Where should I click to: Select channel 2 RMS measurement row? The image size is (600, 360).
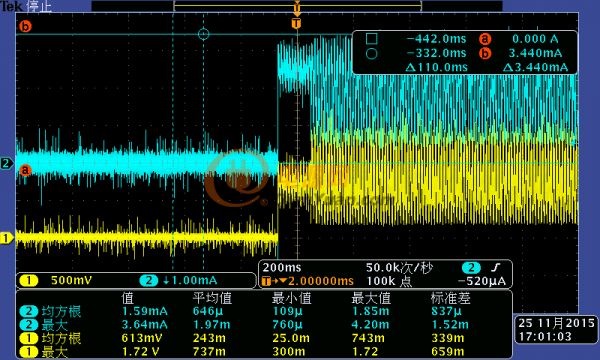tap(264, 311)
